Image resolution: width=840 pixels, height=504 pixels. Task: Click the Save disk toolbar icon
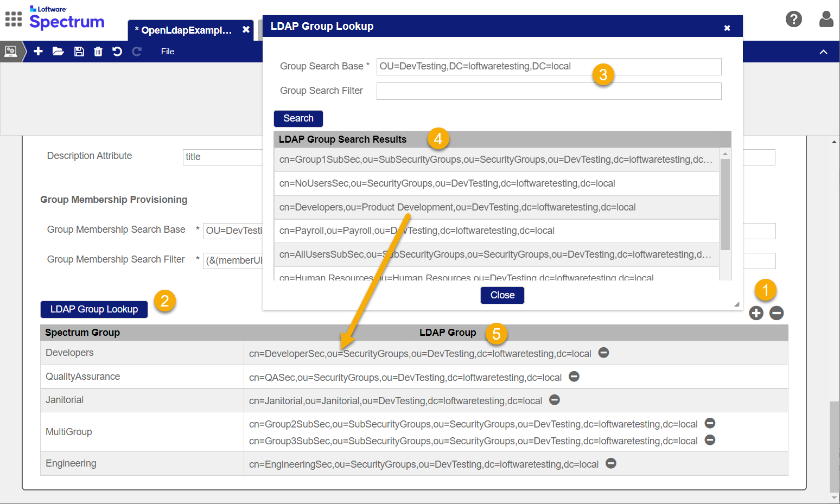(79, 51)
